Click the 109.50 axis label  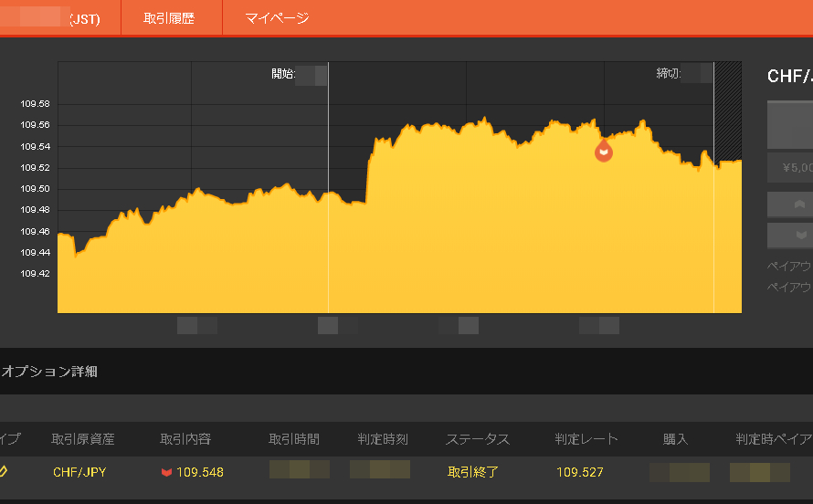click(x=36, y=189)
